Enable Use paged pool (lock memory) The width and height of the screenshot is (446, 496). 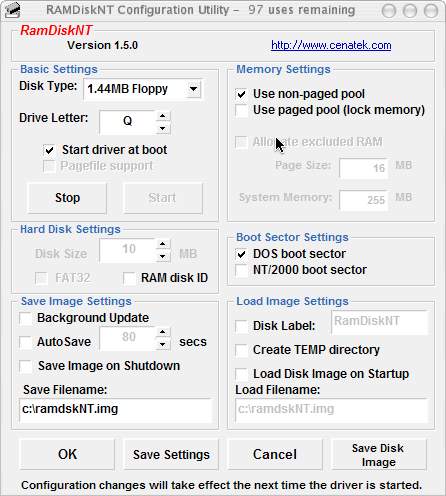[x=241, y=110]
